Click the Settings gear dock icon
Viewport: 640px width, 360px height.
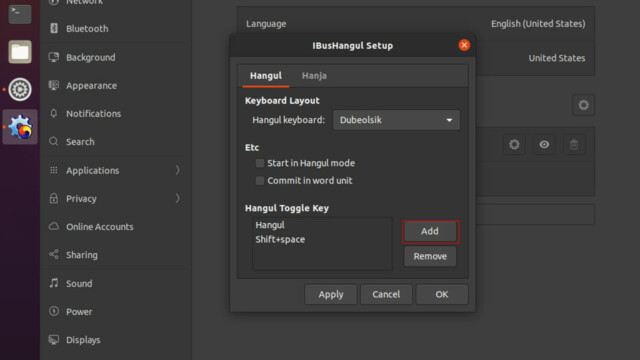(x=20, y=89)
